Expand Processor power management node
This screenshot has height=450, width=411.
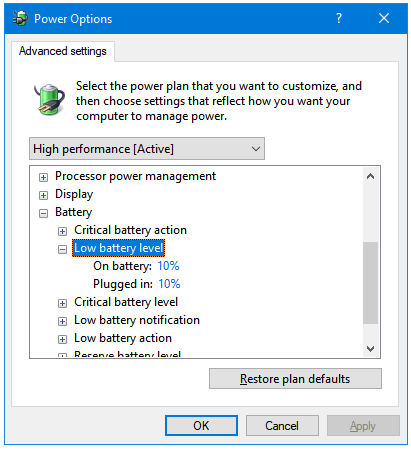tap(43, 177)
